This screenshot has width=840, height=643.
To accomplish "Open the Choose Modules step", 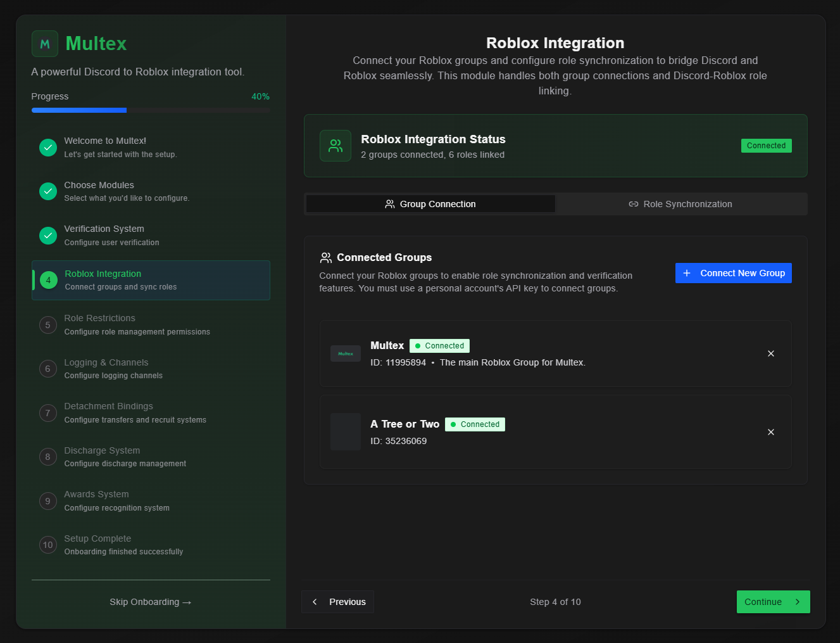I will tap(151, 191).
